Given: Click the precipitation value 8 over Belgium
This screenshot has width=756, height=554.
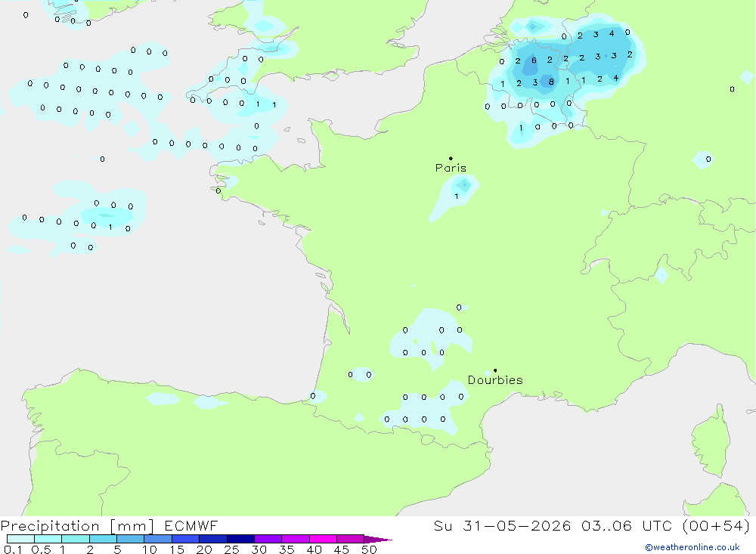Looking at the screenshot, I should tap(551, 82).
